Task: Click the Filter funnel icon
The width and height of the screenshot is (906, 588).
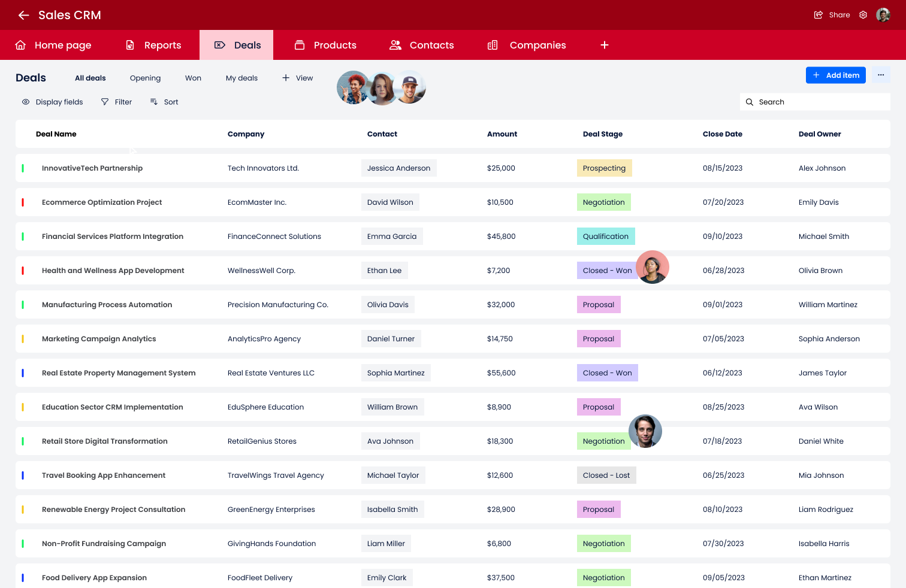Action: [x=105, y=102]
